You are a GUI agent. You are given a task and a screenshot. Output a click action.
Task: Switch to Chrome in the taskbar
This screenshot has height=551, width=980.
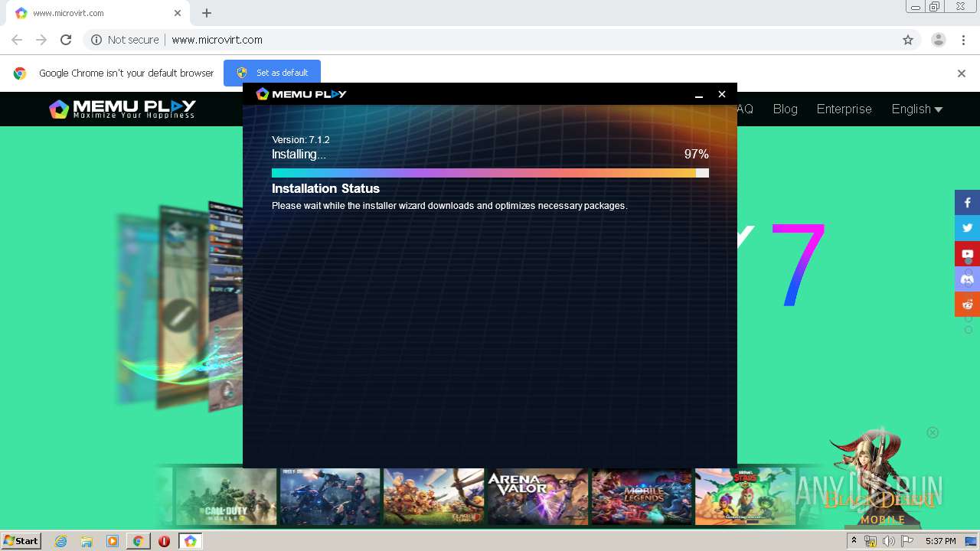138,541
